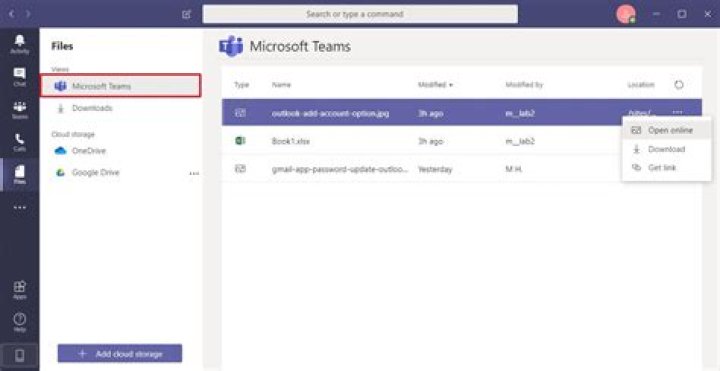Go to the Teams section
The height and width of the screenshot is (371, 720).
[20, 110]
